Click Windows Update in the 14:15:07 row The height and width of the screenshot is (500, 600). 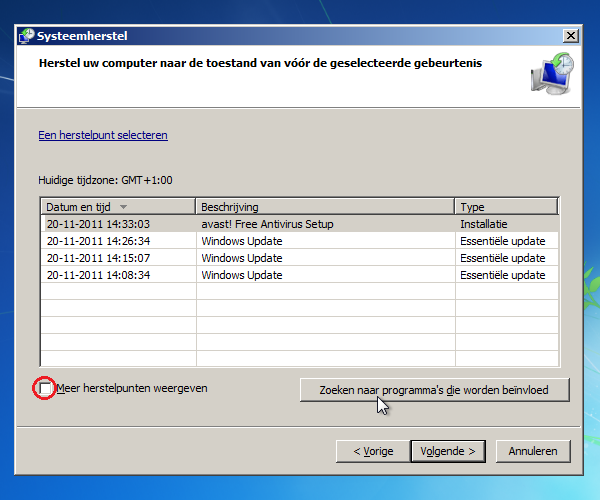pyautogui.click(x=242, y=258)
